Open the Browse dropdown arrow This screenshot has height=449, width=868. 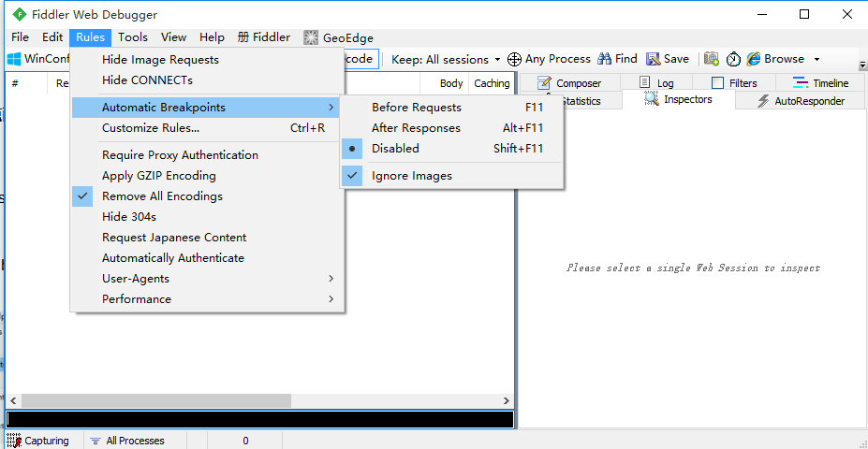tap(817, 59)
